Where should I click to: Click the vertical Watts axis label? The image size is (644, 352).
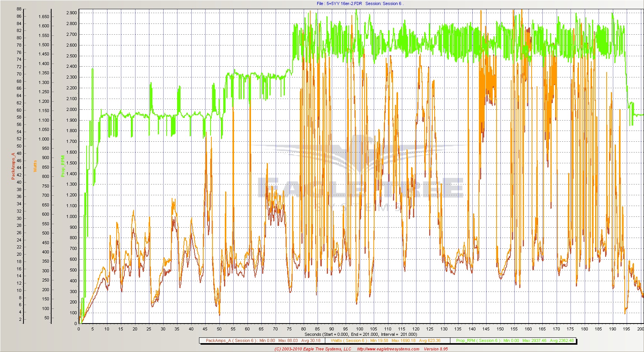point(35,166)
